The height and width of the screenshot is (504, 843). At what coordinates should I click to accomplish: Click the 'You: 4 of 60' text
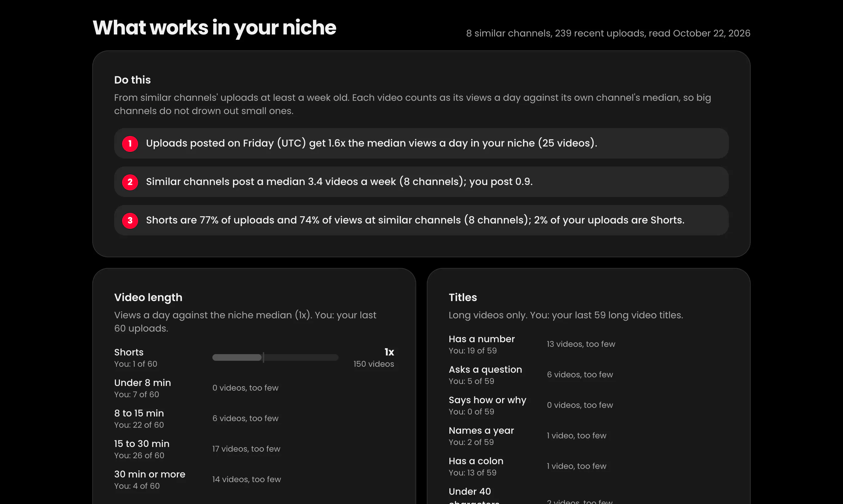(x=137, y=486)
